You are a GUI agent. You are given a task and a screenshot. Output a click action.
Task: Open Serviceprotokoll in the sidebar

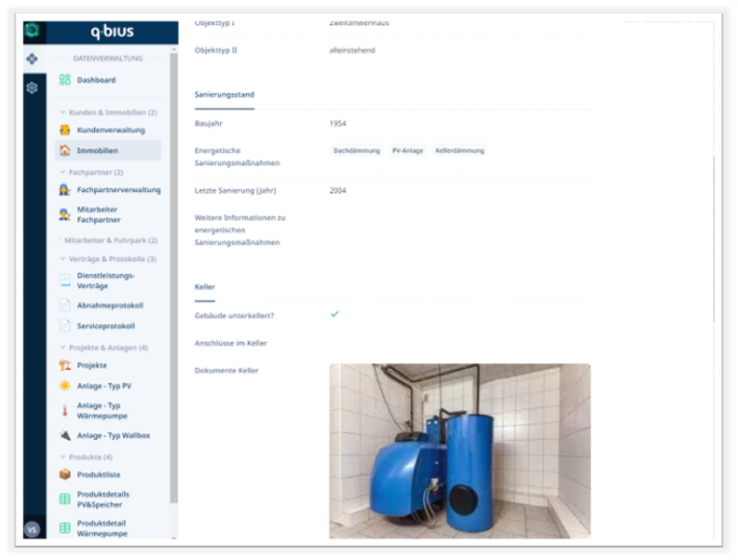tap(106, 326)
